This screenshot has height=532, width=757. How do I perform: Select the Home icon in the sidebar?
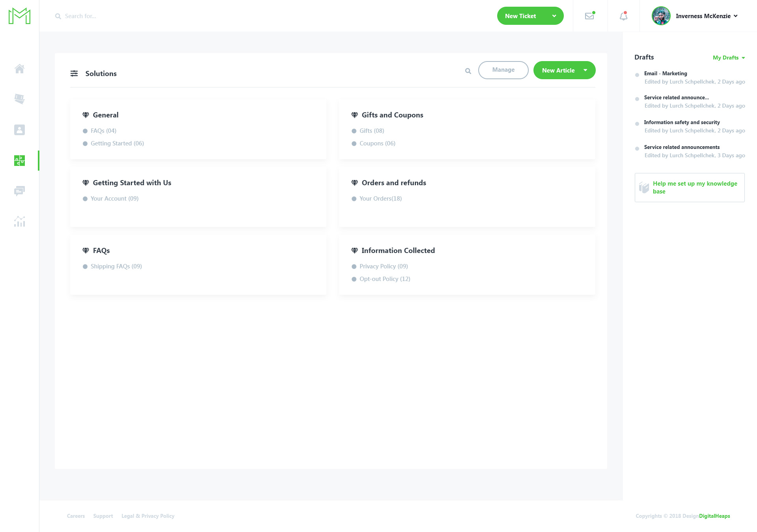tap(19, 69)
